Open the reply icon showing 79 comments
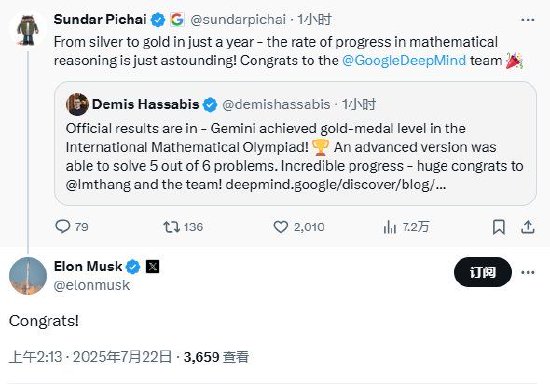 pos(63,227)
